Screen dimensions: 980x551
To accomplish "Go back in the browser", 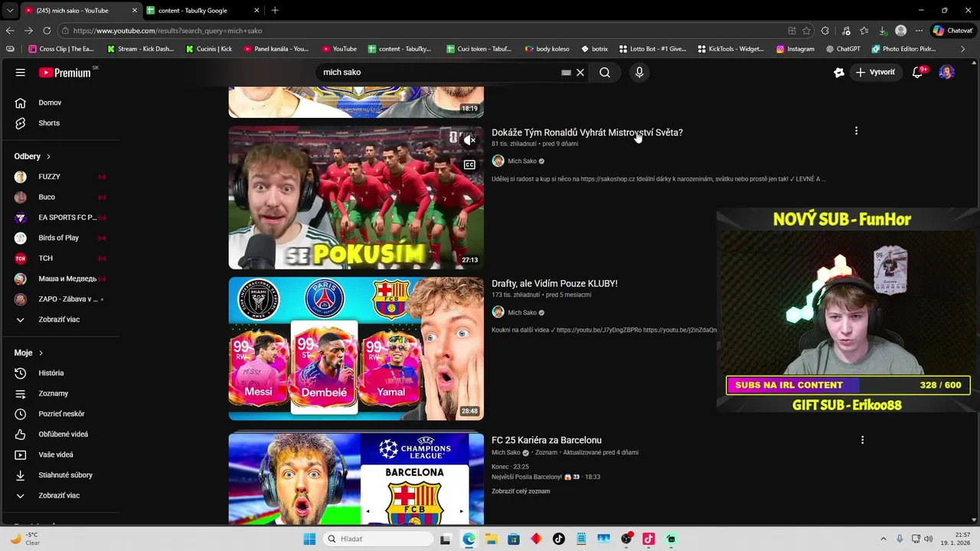I will 10,31.
